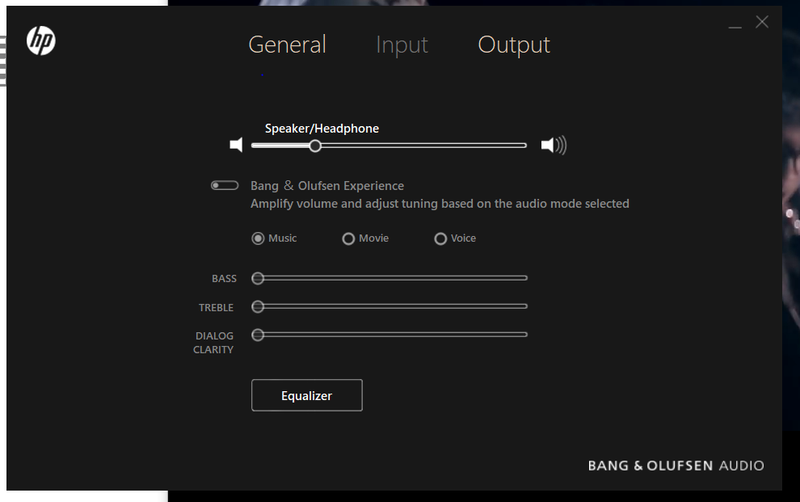Viewport: 800px width, 502px height.
Task: Select the Movie audio mode
Action: (348, 239)
